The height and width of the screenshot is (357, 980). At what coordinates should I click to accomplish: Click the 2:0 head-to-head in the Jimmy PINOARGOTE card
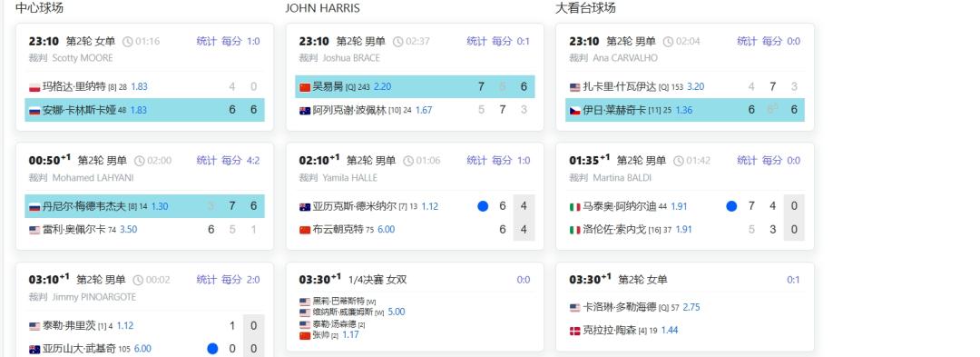coord(253,280)
